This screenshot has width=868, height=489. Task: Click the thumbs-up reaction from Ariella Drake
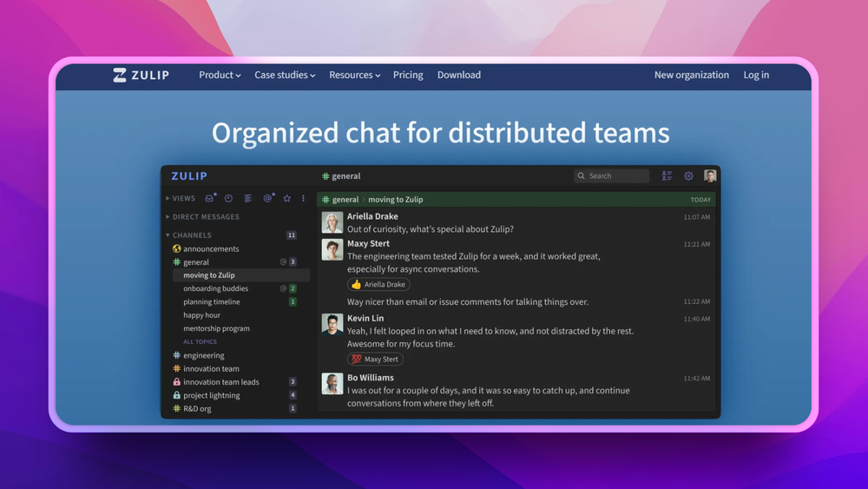click(x=378, y=284)
